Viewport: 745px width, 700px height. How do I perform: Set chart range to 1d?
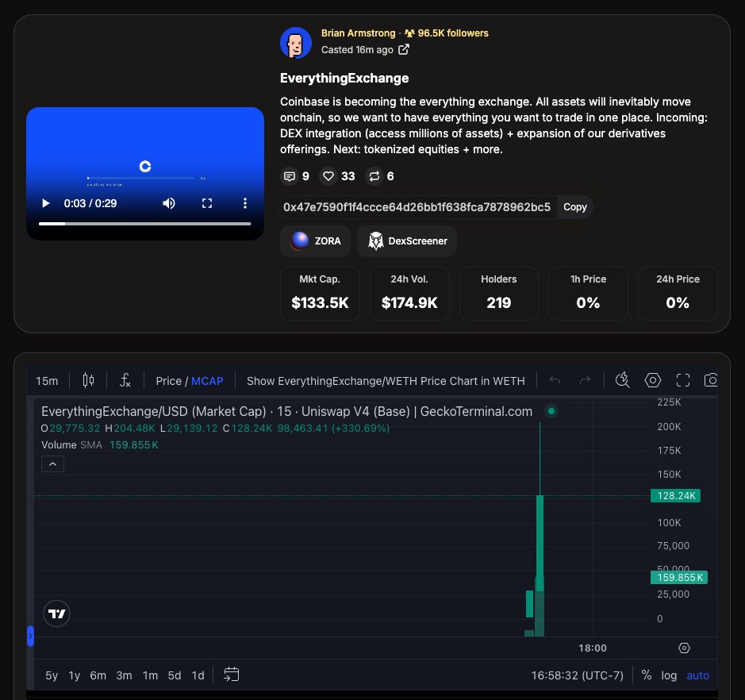(x=198, y=675)
